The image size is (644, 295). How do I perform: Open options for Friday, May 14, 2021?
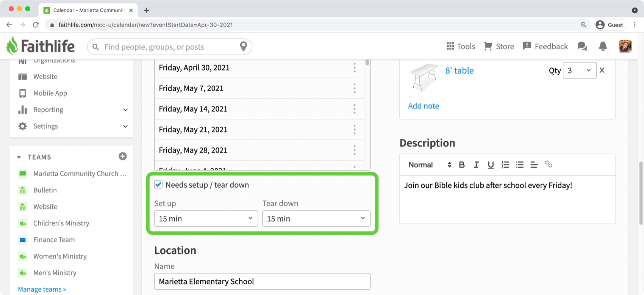[355, 109]
